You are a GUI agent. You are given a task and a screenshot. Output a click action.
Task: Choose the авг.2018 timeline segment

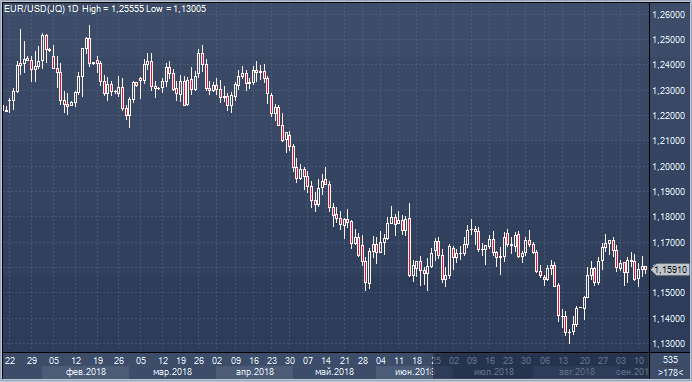(576, 372)
